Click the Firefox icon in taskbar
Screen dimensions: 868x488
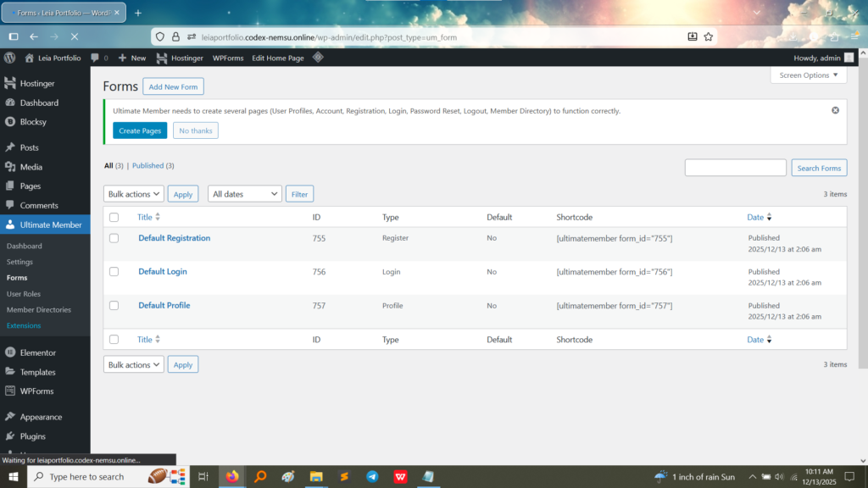tap(232, 477)
